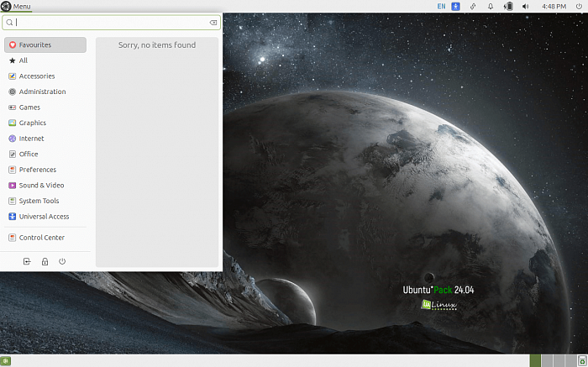Open the Trash icon in bottom panel
The image size is (588, 367).
pyautogui.click(x=582, y=361)
